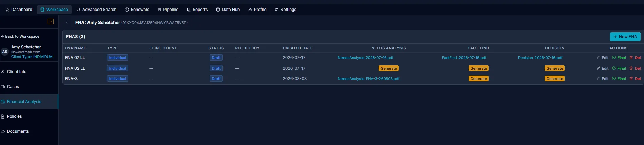Image resolution: width=644 pixels, height=145 pixels.
Task: Open NeedsAnalysis-2026-07-16.pdf link
Action: (366, 58)
